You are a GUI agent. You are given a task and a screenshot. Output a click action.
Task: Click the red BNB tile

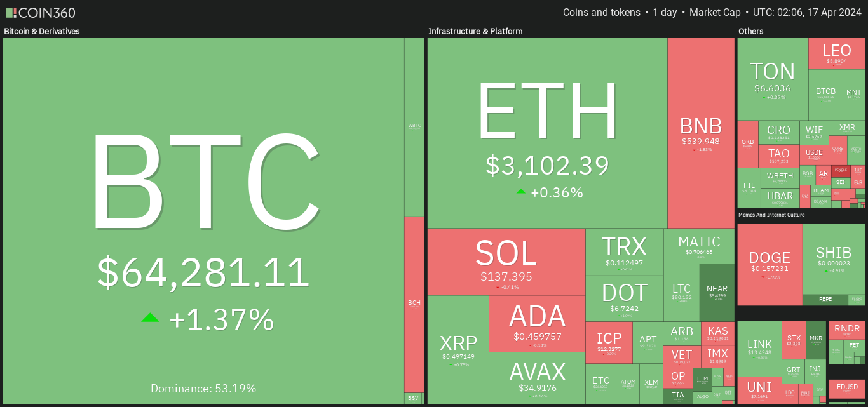point(701,133)
